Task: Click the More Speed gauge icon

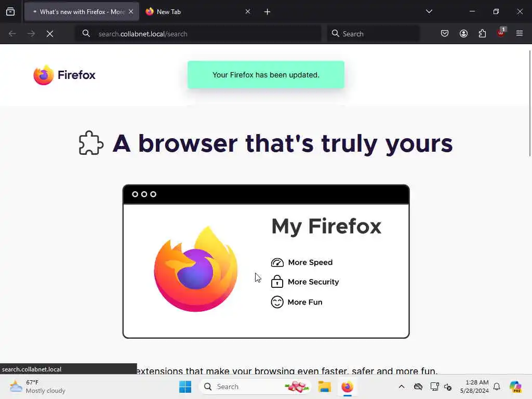Action: click(x=277, y=262)
